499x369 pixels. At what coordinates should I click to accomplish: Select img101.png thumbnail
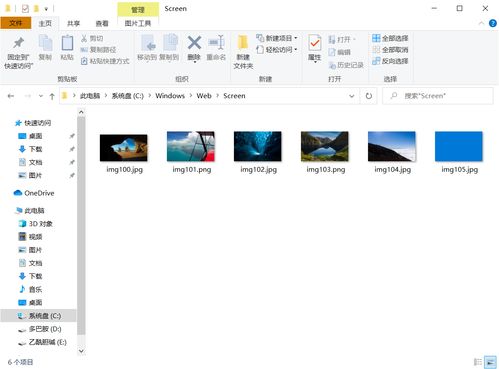[x=191, y=146]
